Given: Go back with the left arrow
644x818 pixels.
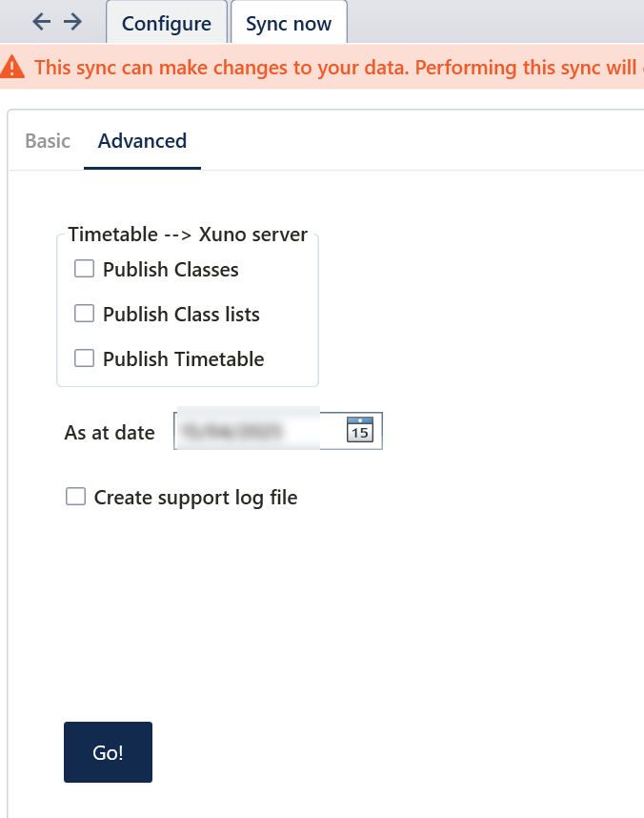Looking at the screenshot, I should click(x=41, y=22).
